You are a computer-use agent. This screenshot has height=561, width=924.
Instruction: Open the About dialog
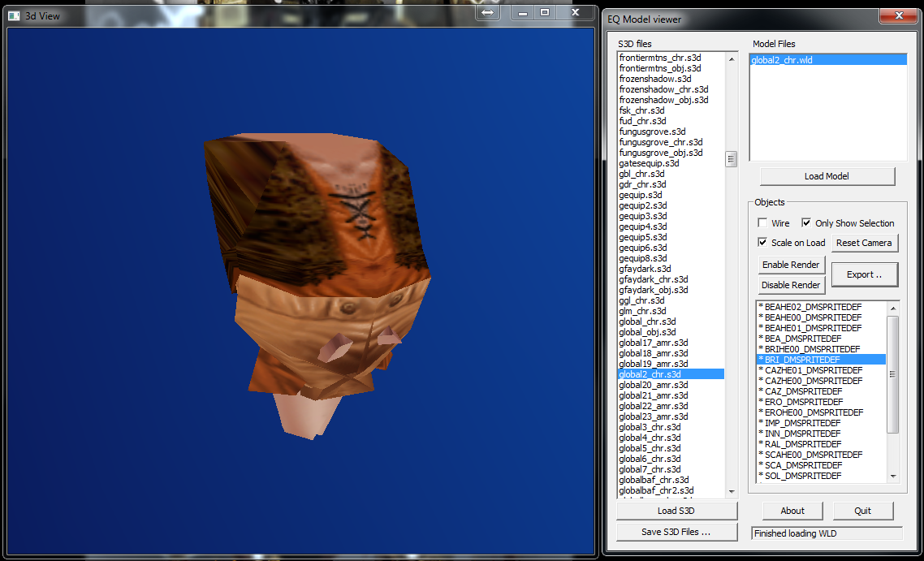[792, 511]
